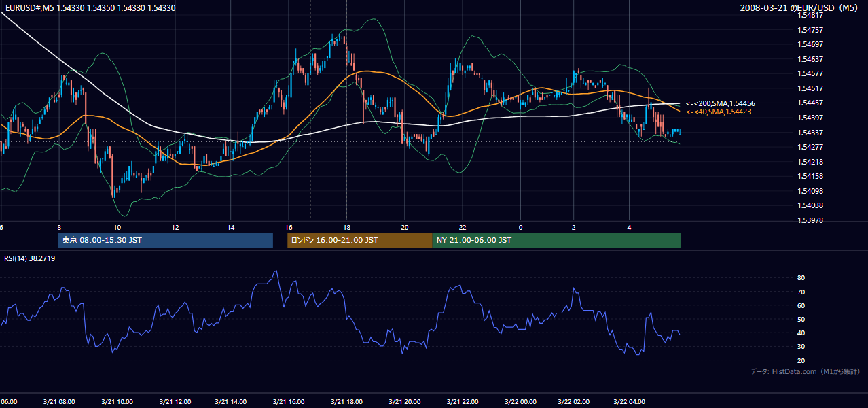Click the bottom date label 3/22 00:00
The width and height of the screenshot is (868, 408).
520,402
